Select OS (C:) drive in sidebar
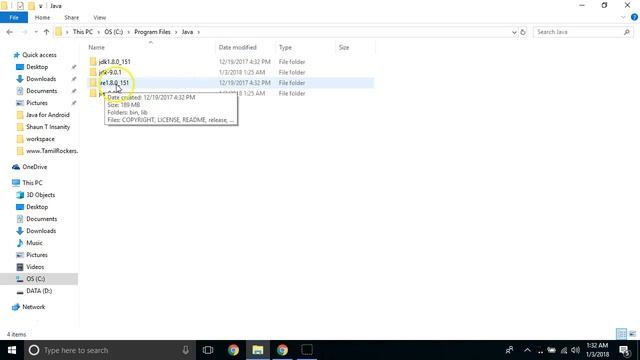Screen dimensions: 640x360 [x=36, y=279]
